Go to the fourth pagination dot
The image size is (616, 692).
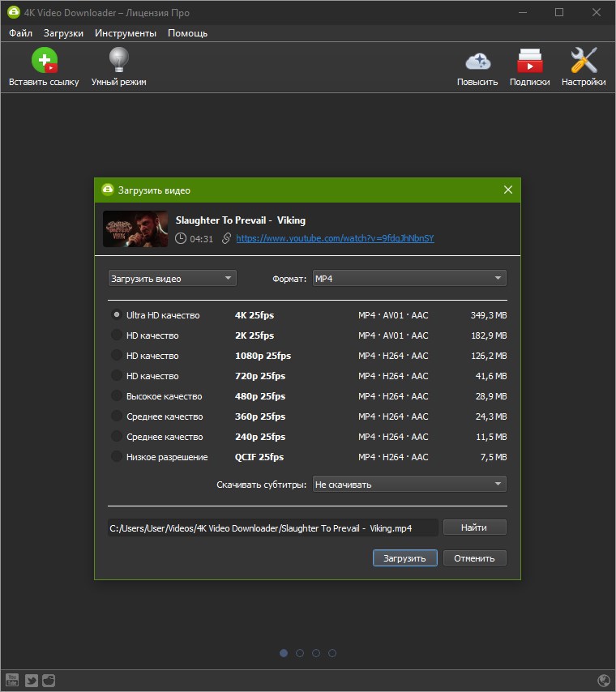coord(332,653)
